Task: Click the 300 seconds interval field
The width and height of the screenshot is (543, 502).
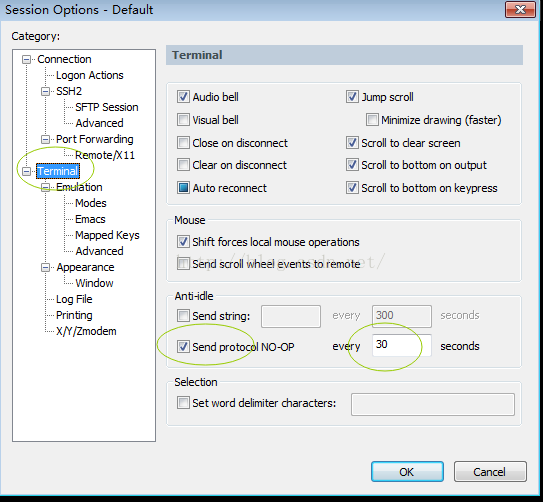Action: [402, 316]
